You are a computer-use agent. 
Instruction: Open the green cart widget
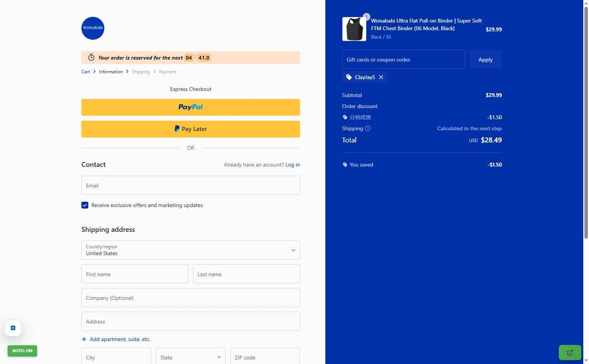tap(570, 353)
